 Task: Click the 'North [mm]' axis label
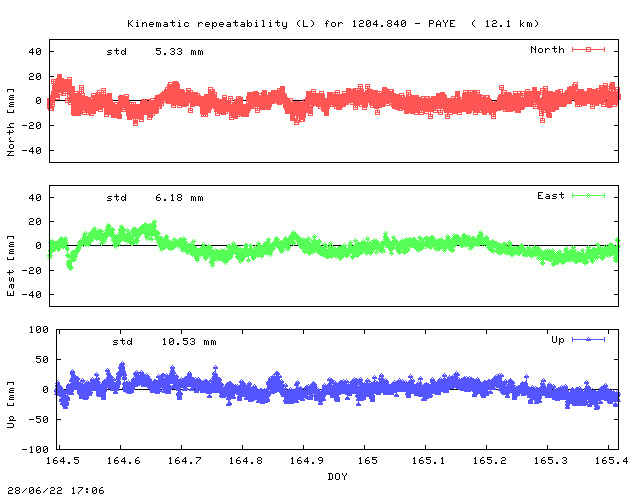point(11,122)
